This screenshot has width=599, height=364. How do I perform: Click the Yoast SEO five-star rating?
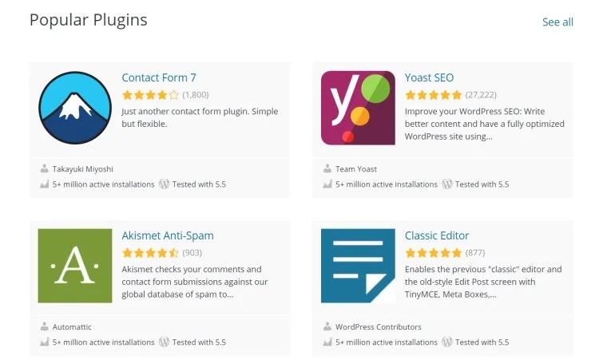tap(433, 94)
